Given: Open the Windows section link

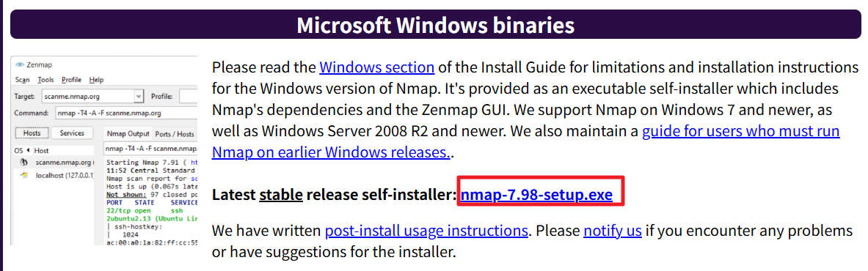Looking at the screenshot, I should 377,68.
